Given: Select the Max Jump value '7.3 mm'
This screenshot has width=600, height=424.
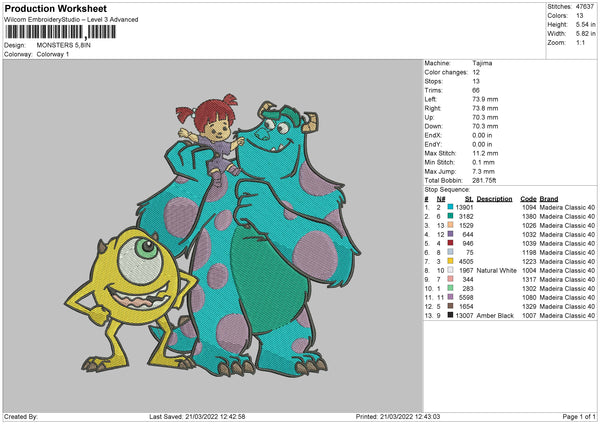Looking at the screenshot, I should pos(483,171).
